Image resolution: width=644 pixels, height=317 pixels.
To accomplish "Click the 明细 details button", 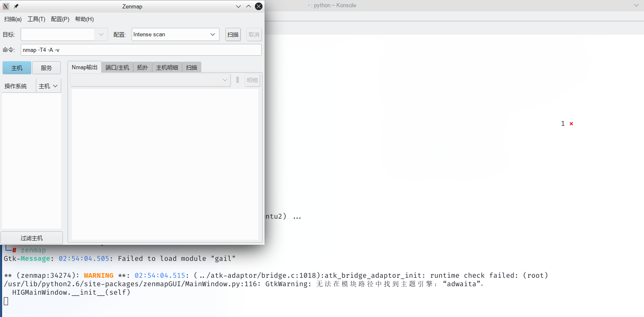I will tap(252, 80).
